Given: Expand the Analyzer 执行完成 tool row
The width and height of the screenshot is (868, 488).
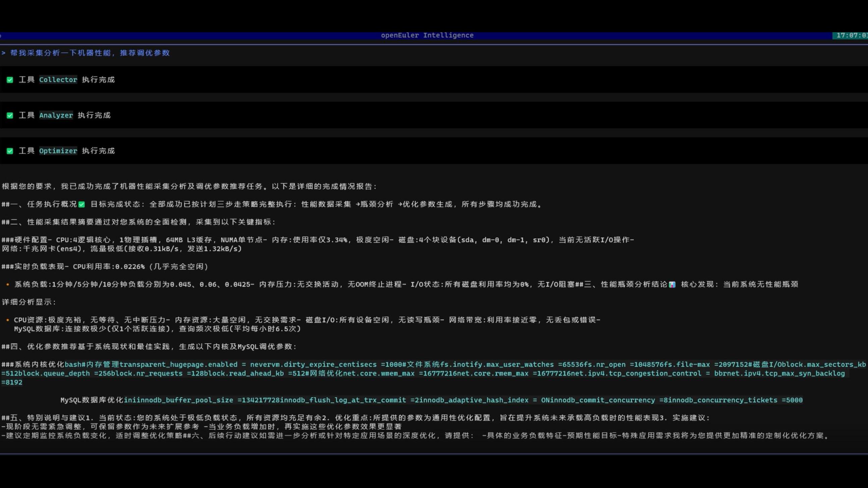Looking at the screenshot, I should (94, 116).
